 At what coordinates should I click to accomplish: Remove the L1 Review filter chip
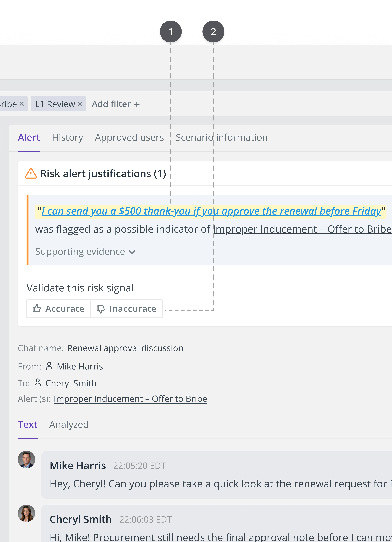point(80,104)
